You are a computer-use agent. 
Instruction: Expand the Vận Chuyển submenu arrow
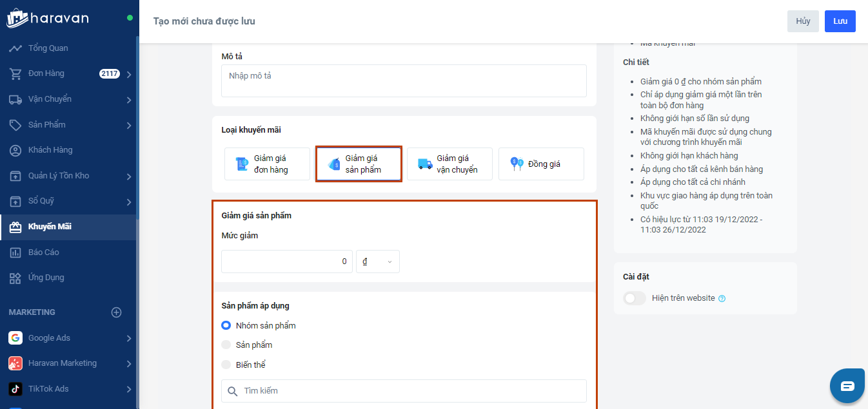129,100
